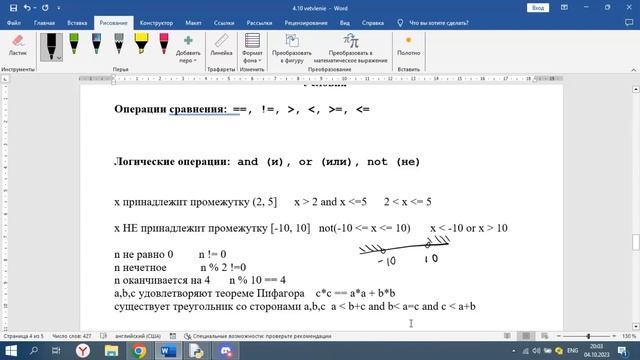Click the macro recording icon in status bar
Viewport: 640px width, 360px height.
(173, 336)
